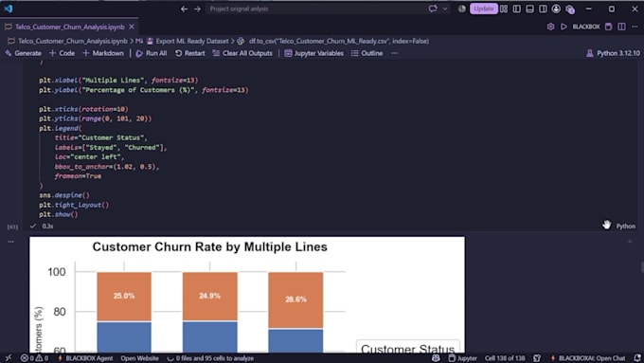Viewport: 644px width, 363px height.
Task: Click the run play icon near BLACKBOX
Action: coord(563,27)
